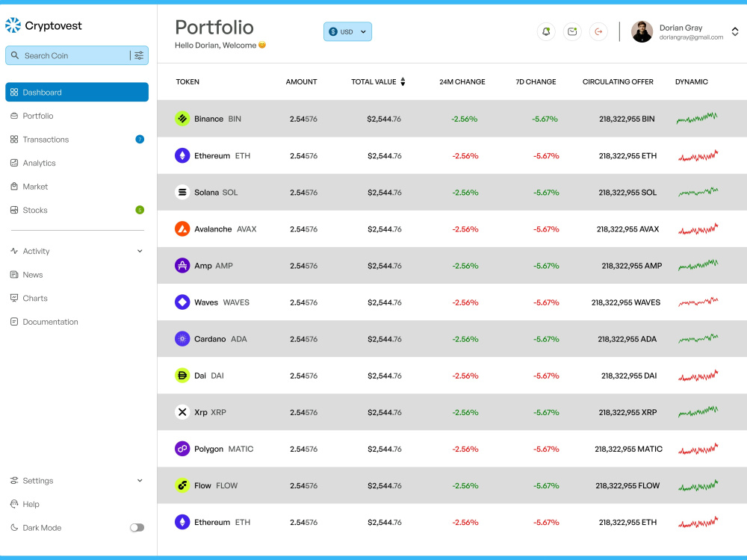Click the magnifier icon in search box
Screen dimensions: 747x560
point(15,56)
